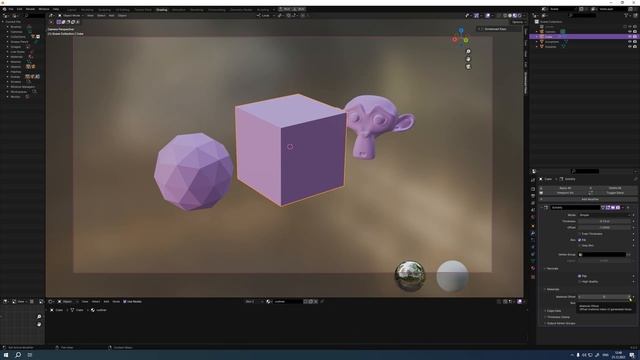
Task: Expand Materials in the Blender File outliner
Action: (x=7, y=57)
